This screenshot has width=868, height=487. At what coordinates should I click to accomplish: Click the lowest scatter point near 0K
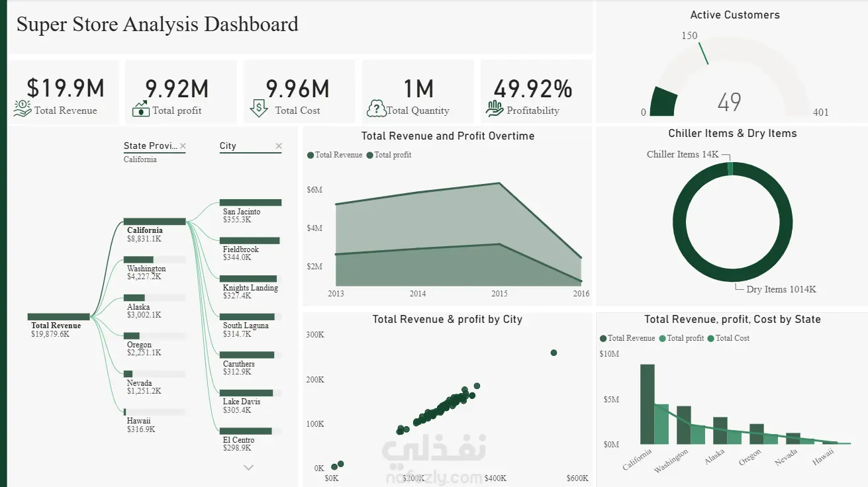334,467
